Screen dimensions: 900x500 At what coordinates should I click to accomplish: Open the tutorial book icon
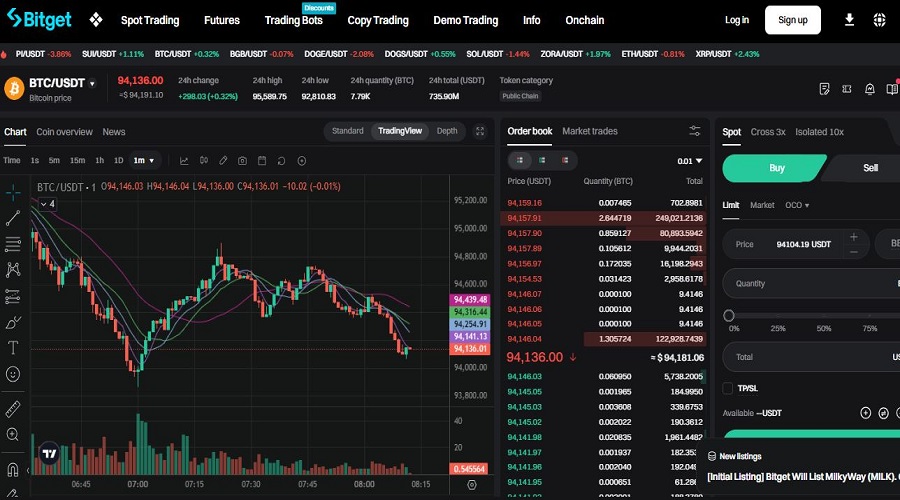pyautogui.click(x=892, y=89)
